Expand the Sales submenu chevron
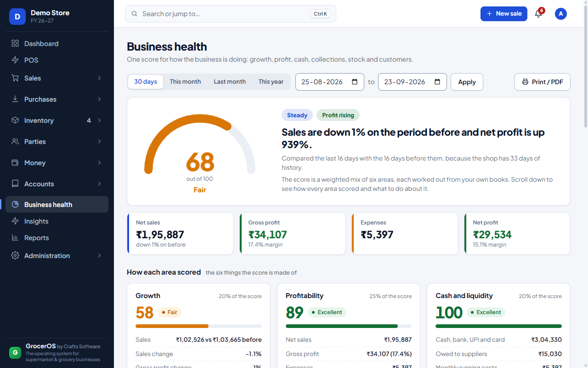 (99, 78)
